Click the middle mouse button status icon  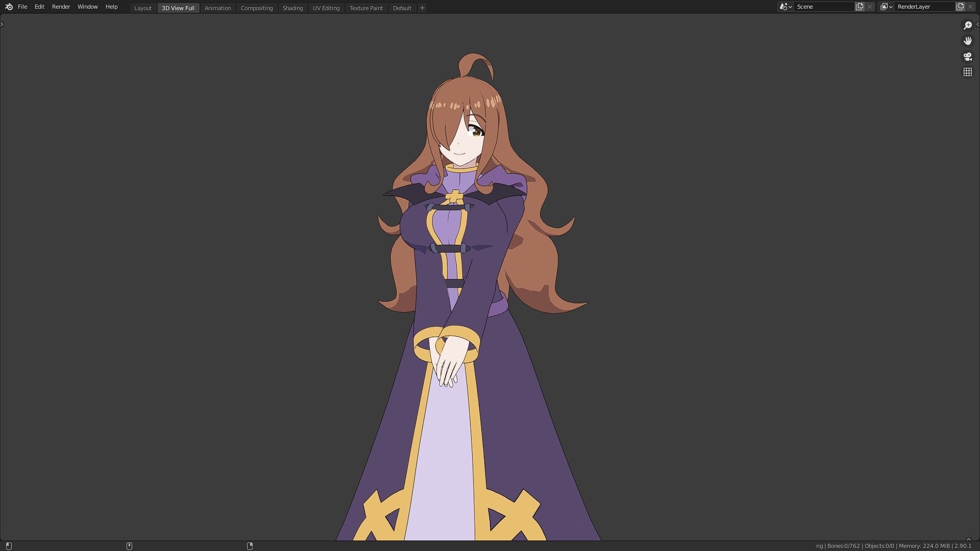pos(129,546)
